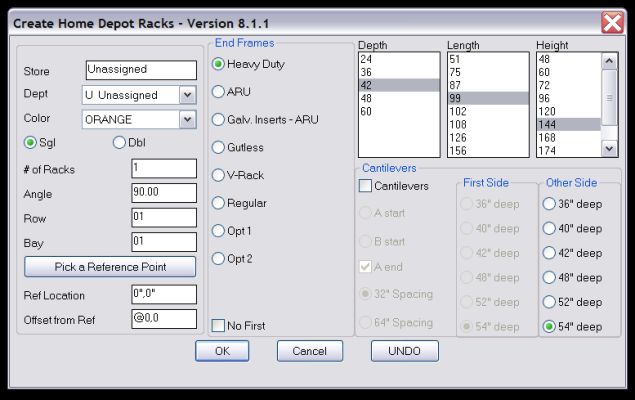Viewport: 635px width, 400px height.
Task: Open the Dept dropdown arrow
Action: pos(188,95)
